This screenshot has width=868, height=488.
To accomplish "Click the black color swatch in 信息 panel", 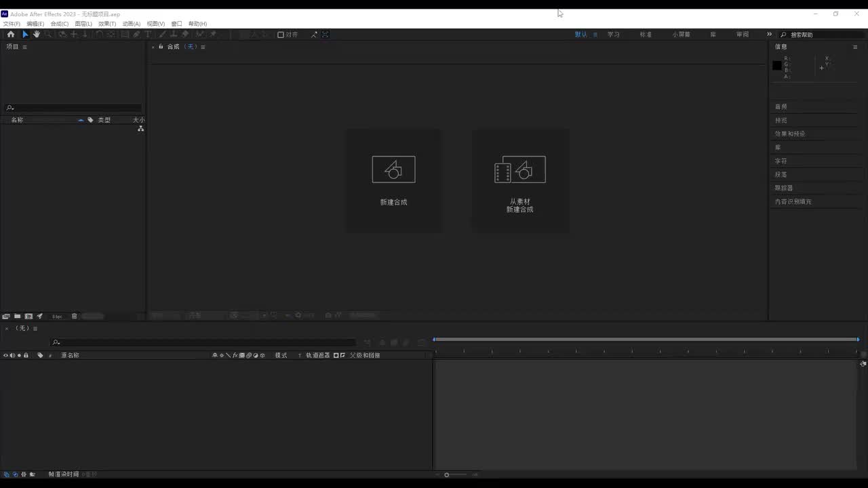I will pyautogui.click(x=777, y=65).
